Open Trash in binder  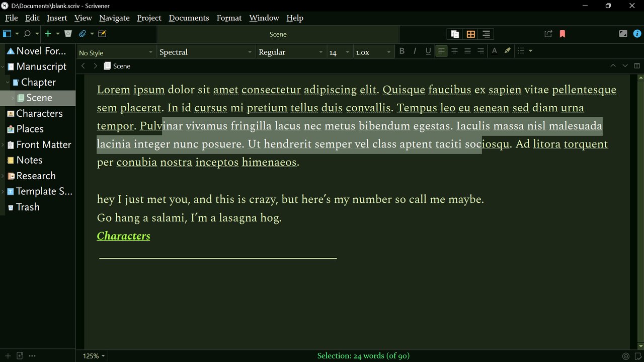[38, 207]
